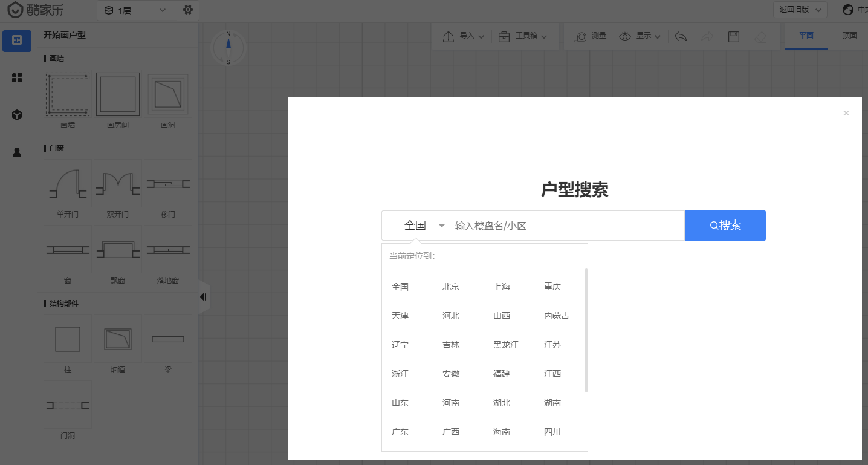Choose 上海 from the region list
Viewport: 868px width, 465px height.
502,287
